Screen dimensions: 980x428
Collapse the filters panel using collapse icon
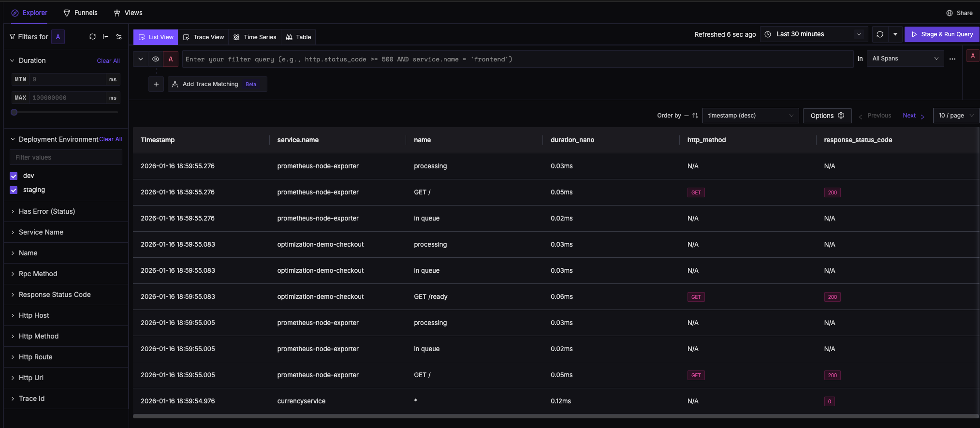105,37
